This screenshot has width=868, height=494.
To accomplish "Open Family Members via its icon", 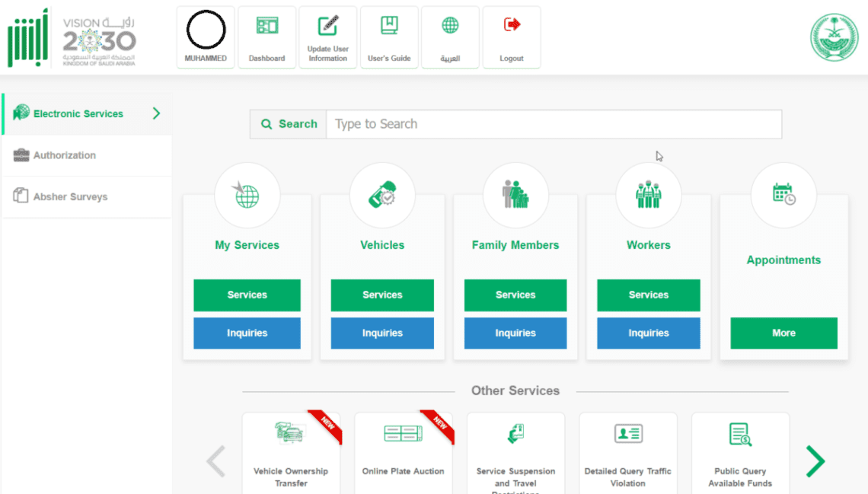I will coord(515,195).
